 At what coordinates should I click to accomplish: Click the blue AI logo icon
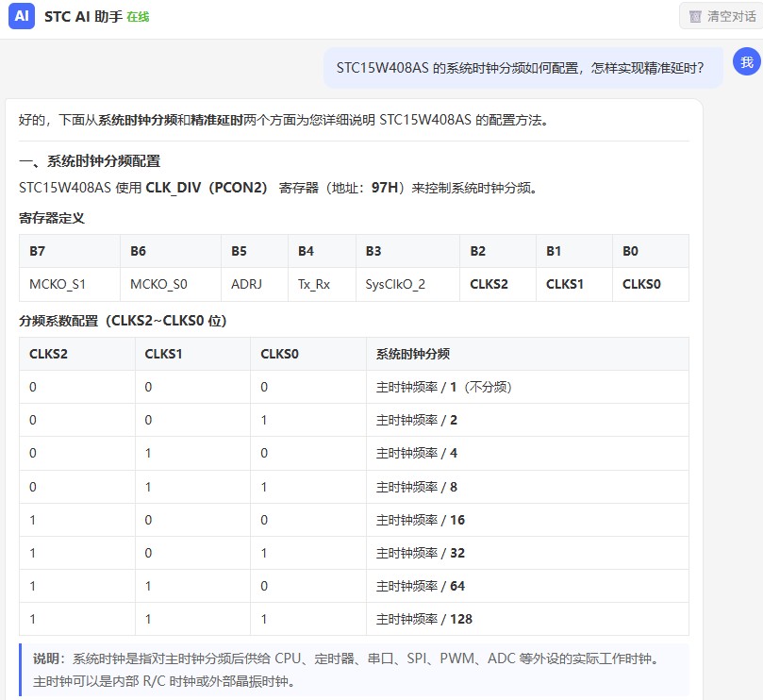pyautogui.click(x=22, y=16)
